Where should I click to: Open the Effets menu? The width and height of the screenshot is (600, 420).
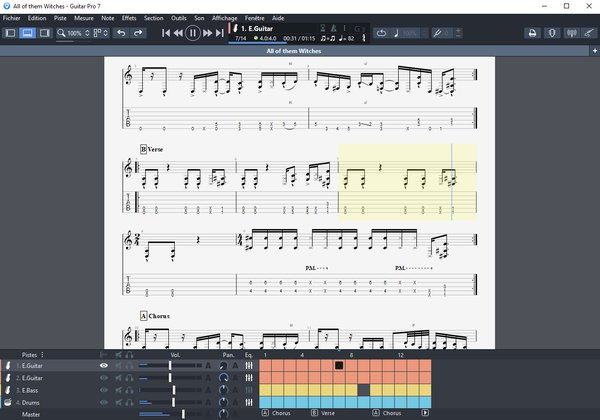(129, 18)
